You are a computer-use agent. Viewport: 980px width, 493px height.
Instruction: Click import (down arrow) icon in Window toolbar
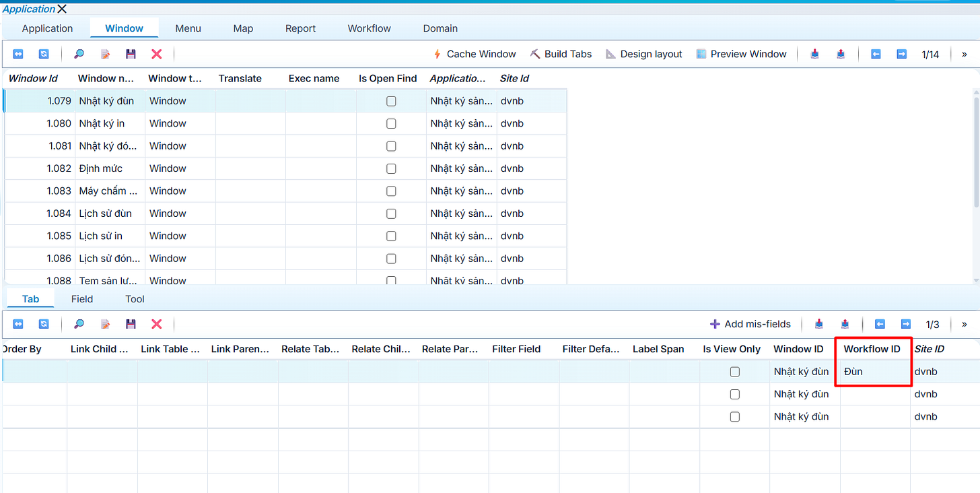click(814, 54)
